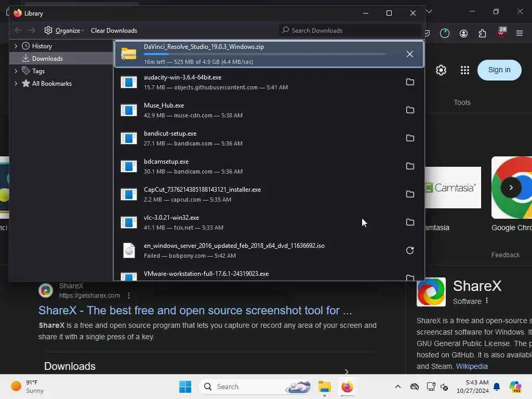Go back in Library navigation
The height and width of the screenshot is (399, 532).
tap(18, 31)
